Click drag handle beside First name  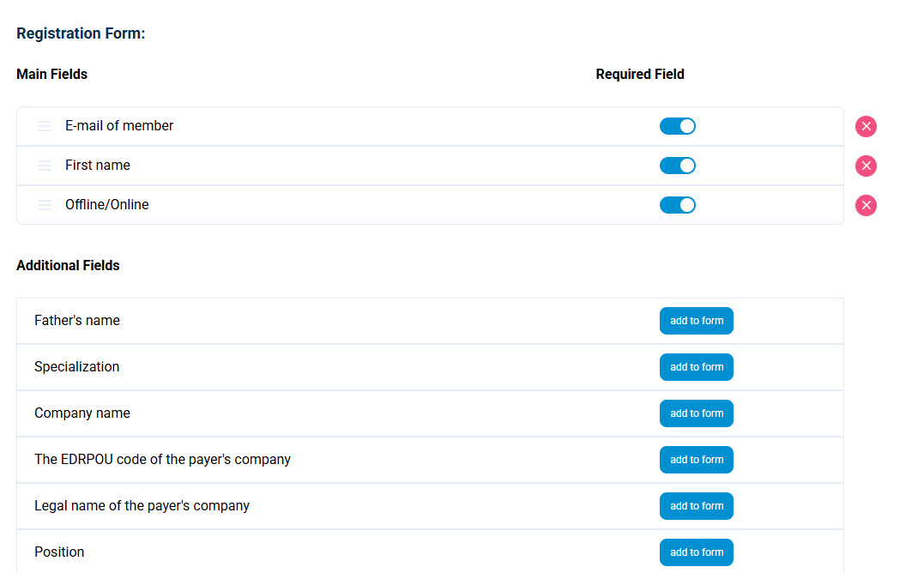(x=45, y=166)
